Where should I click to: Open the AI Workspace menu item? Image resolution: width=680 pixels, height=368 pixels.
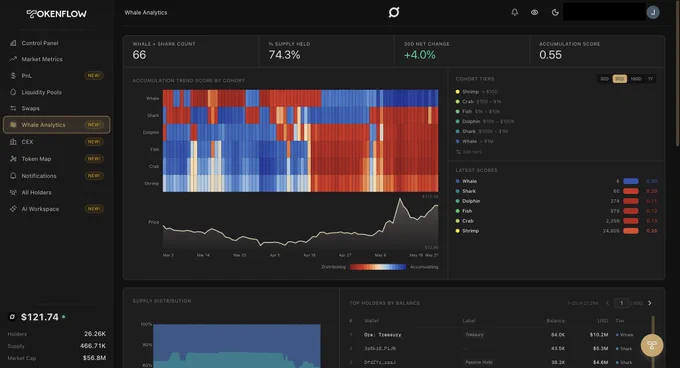[56, 208]
